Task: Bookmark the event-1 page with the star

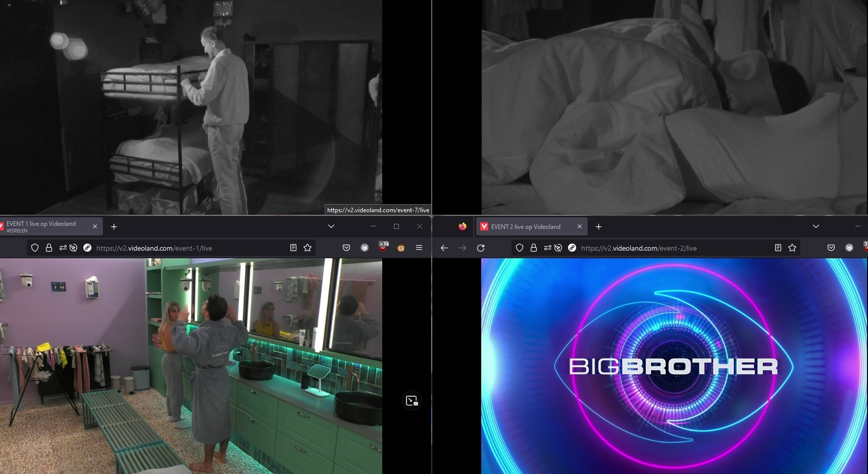Action: [308, 248]
